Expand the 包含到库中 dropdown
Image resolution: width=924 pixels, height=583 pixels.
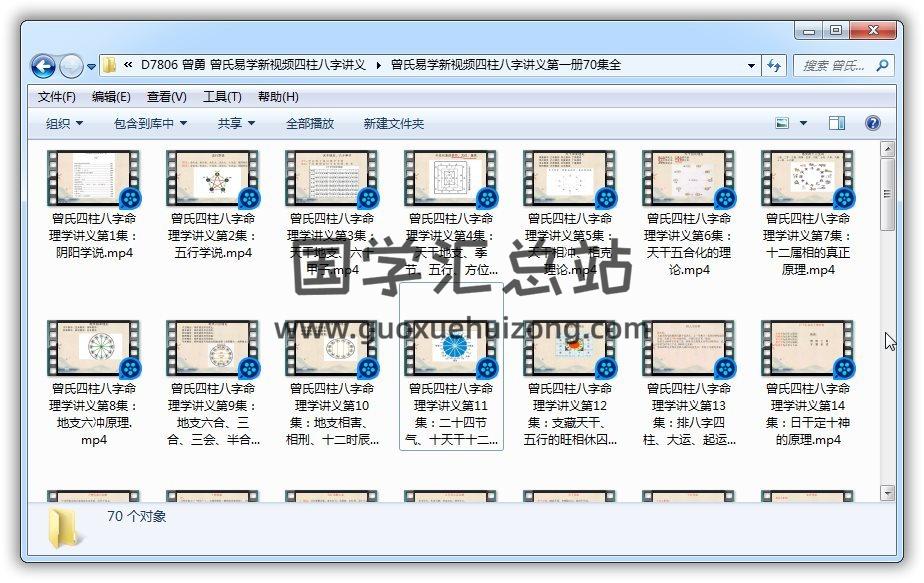(x=150, y=123)
